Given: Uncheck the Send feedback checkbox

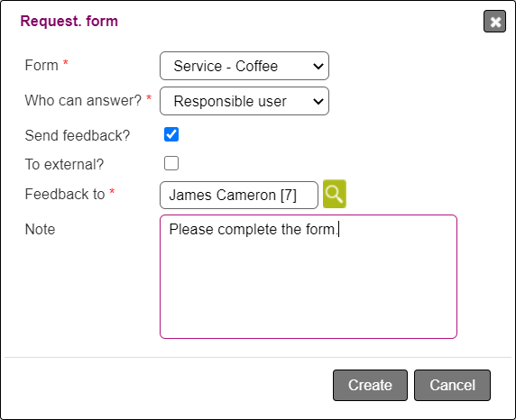Looking at the screenshot, I should 171,134.
